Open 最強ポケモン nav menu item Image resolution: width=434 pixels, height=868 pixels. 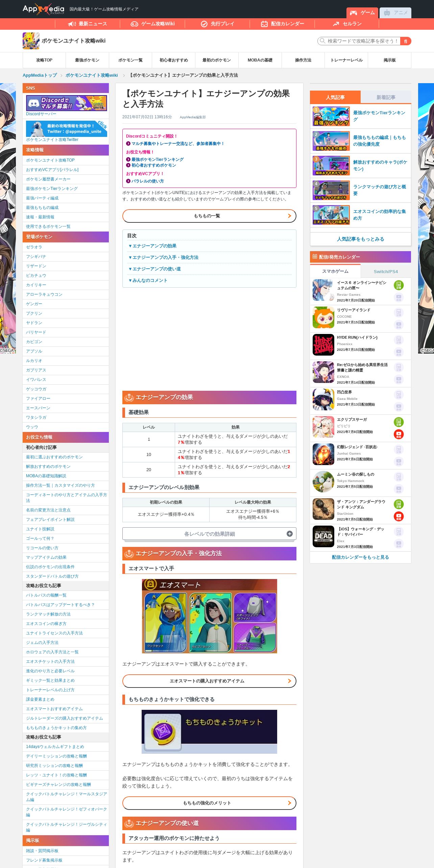tap(87, 60)
